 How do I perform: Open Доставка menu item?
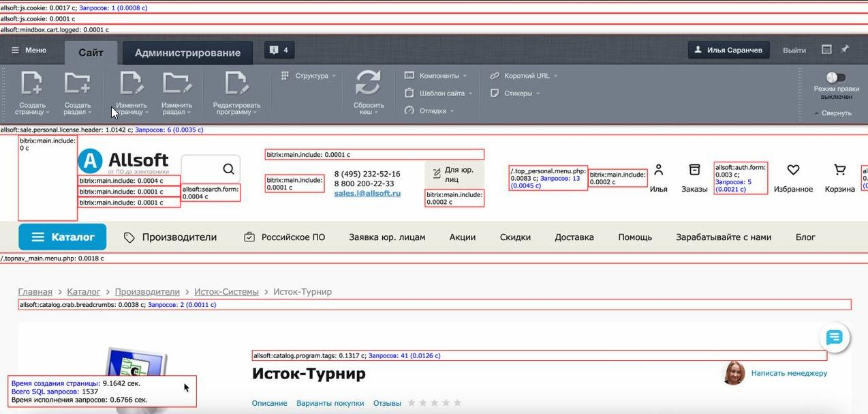click(x=574, y=237)
